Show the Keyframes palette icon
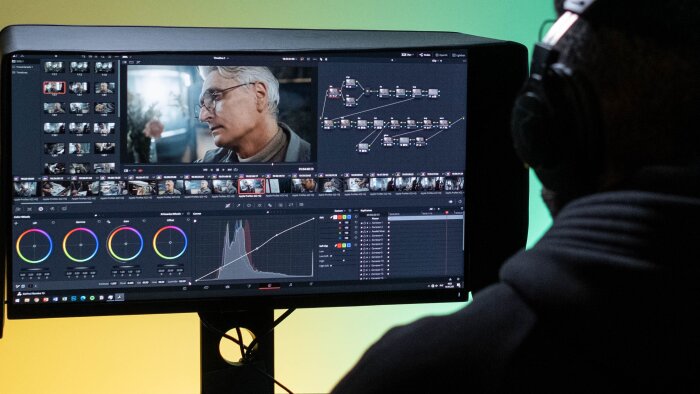Screen dimensions: 700x394 (x=451, y=202)
